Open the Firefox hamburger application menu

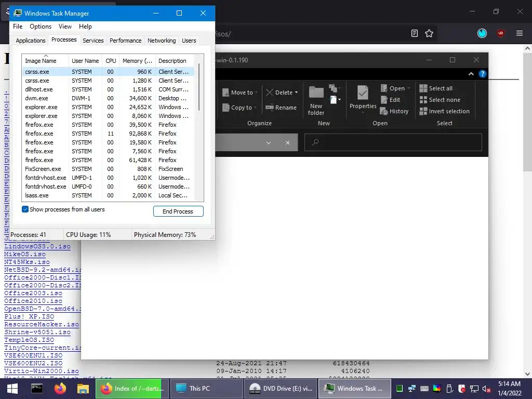click(519, 33)
